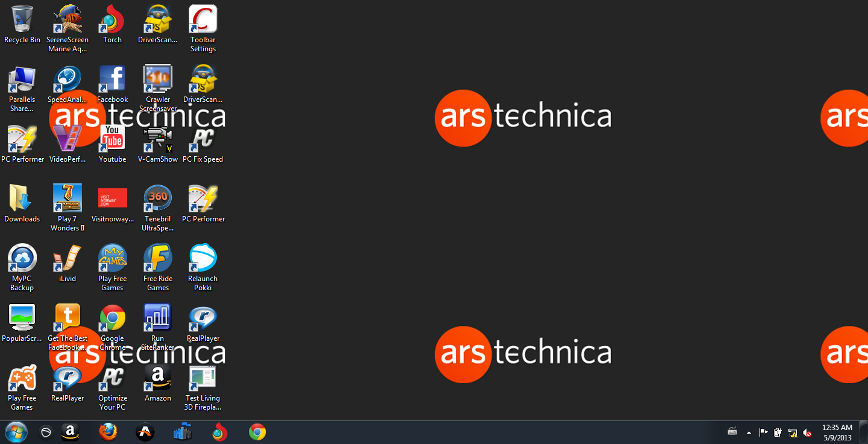Launch Torch browser from the taskbar
The width and height of the screenshot is (868, 444).
220,433
